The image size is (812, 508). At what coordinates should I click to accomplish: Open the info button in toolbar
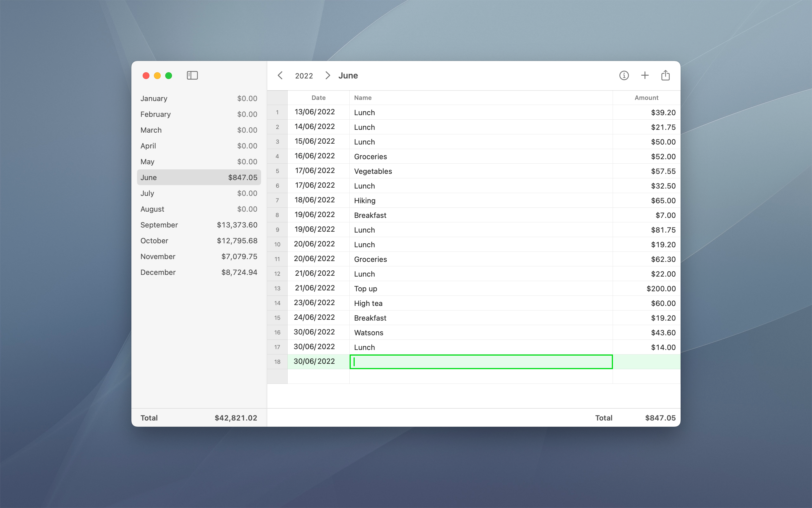[x=624, y=76]
